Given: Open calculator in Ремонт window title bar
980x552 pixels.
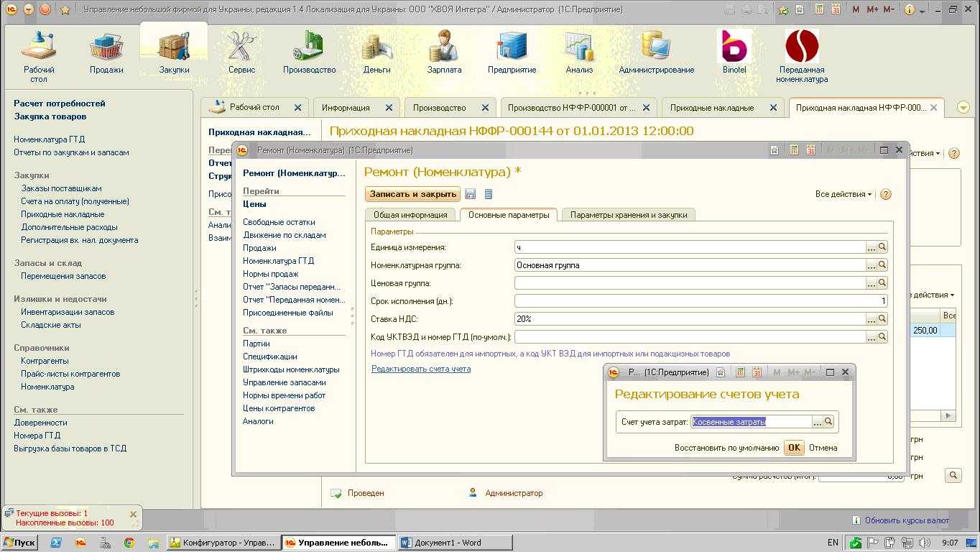Looking at the screenshot, I should [794, 150].
